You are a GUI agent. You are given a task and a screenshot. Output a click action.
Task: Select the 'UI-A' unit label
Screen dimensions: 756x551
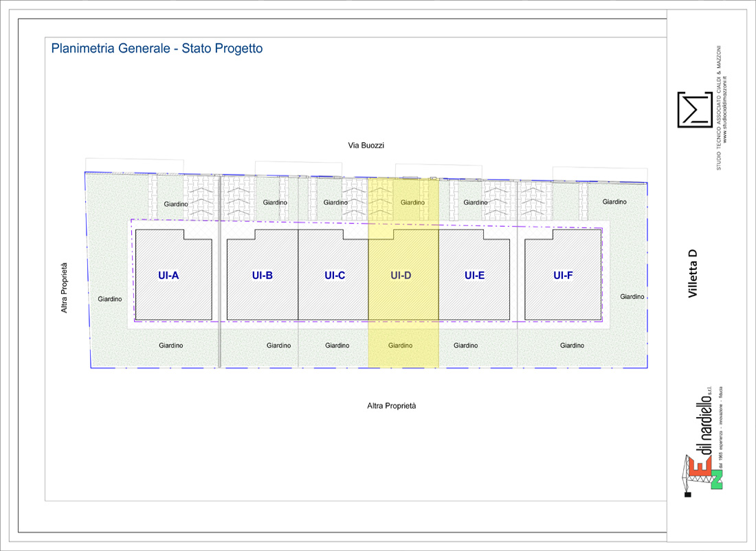pos(168,275)
